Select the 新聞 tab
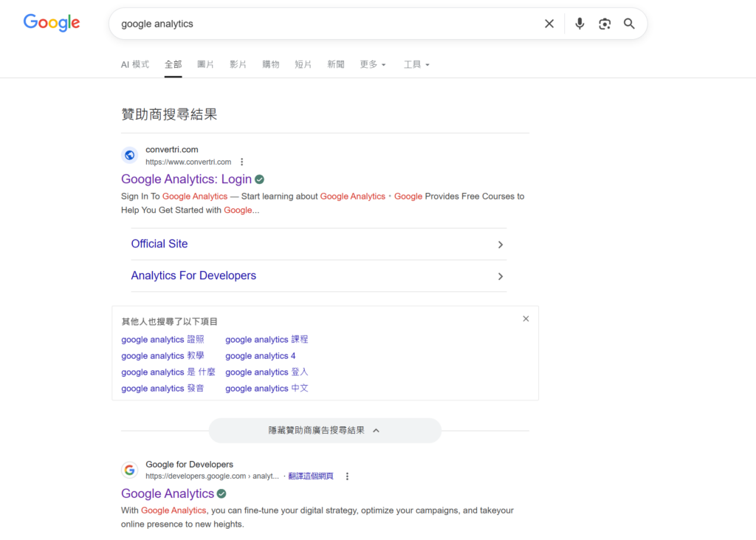The height and width of the screenshot is (540, 756). 336,64
